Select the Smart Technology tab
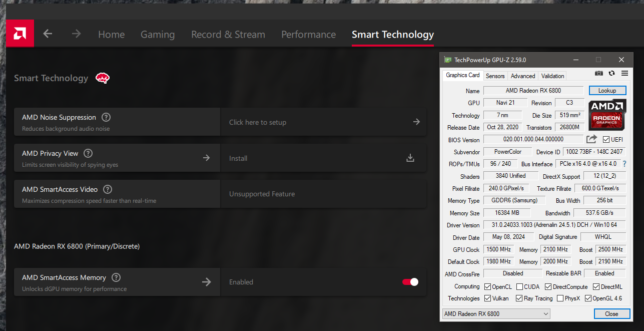Image resolution: width=644 pixels, height=331 pixels. 393,35
